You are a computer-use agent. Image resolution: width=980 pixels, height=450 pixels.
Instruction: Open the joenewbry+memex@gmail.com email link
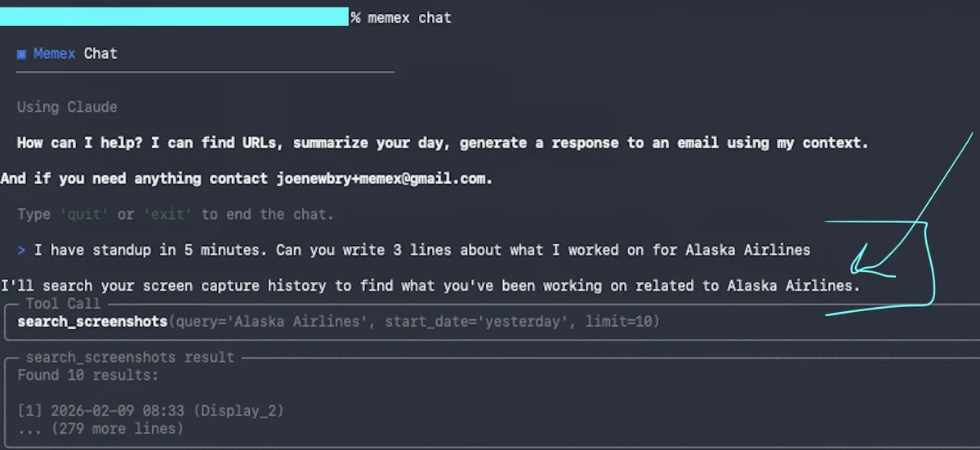(385, 178)
